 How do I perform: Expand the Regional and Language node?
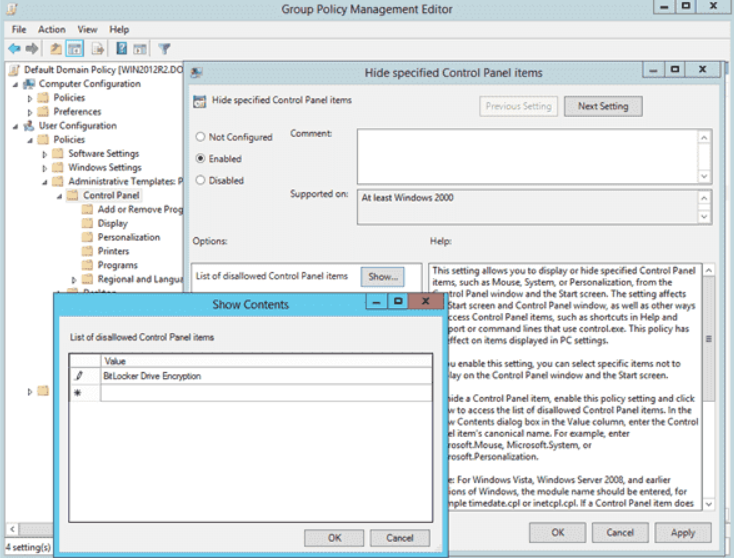pos(74,280)
